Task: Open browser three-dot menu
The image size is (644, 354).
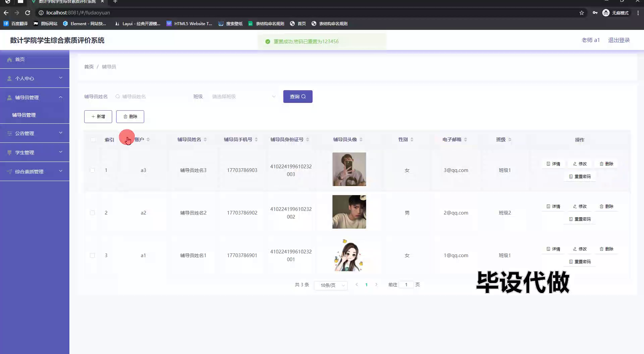Action: [638, 13]
